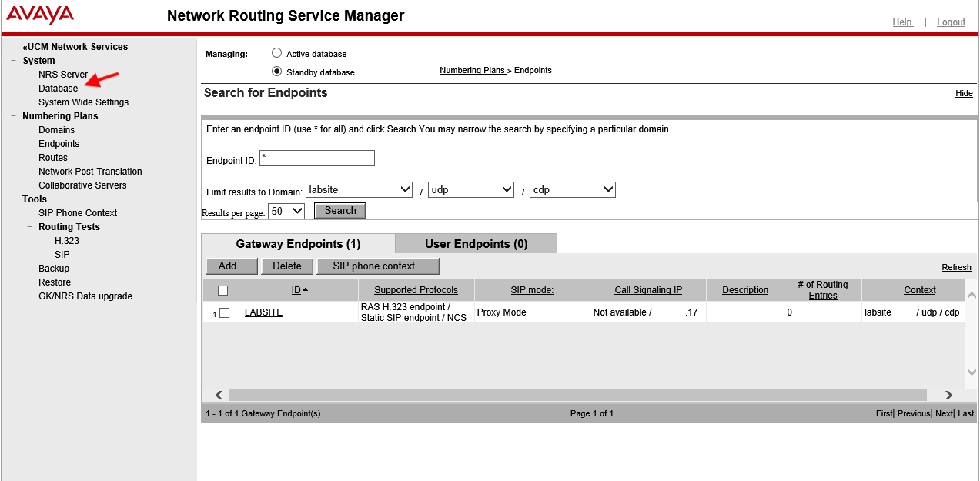This screenshot has height=481, width=980.
Task: Go to Previous page
Action: [914, 413]
